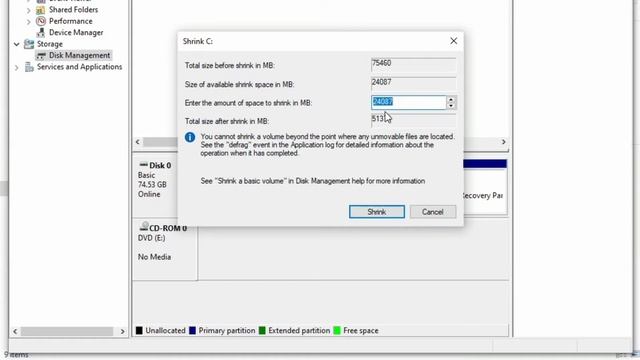The width and height of the screenshot is (640, 360).
Task: Click the 74.53 GB disk size text
Action: pos(152,184)
